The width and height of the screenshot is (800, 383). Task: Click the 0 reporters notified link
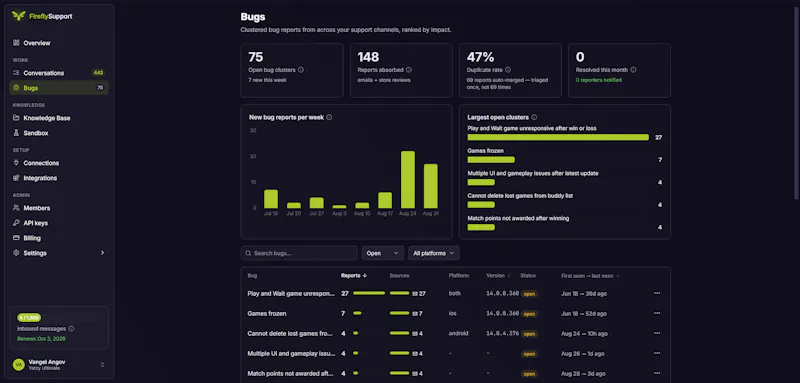click(x=599, y=80)
